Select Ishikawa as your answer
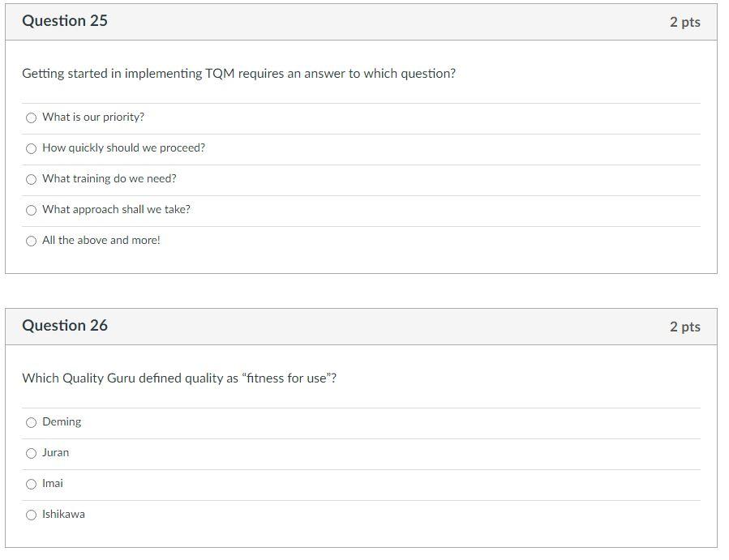Screen dimensions: 729x560 click(x=31, y=515)
